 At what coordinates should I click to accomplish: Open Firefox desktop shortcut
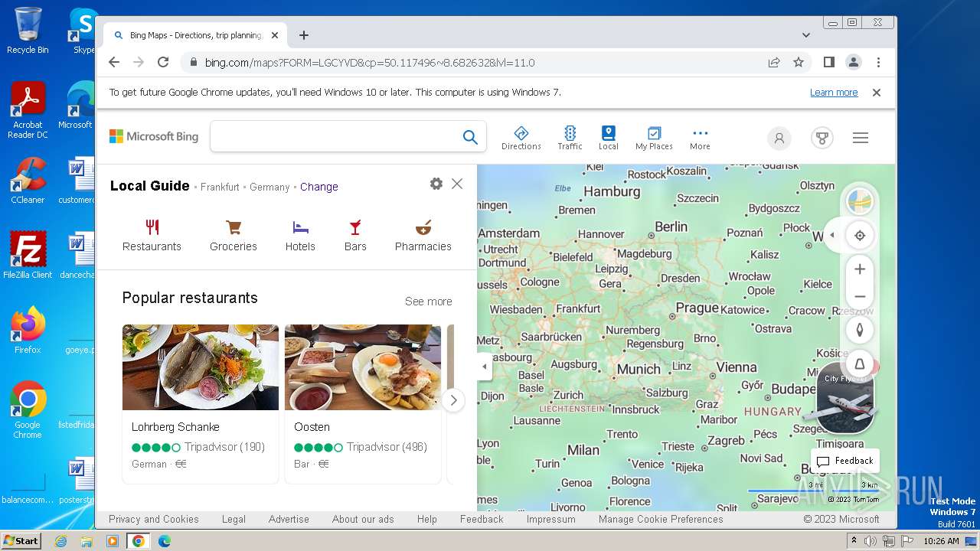(28, 331)
